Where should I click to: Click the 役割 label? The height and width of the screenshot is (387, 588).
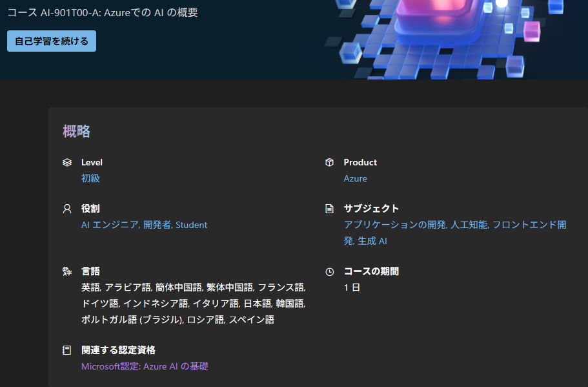tap(90, 209)
